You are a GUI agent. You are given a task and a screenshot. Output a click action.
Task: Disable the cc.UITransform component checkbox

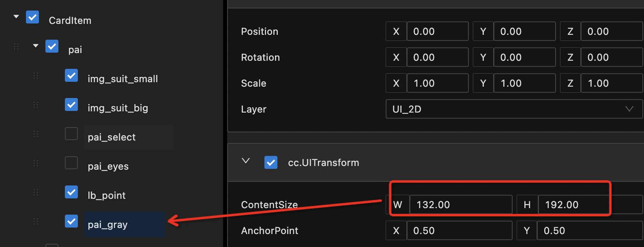(x=271, y=162)
